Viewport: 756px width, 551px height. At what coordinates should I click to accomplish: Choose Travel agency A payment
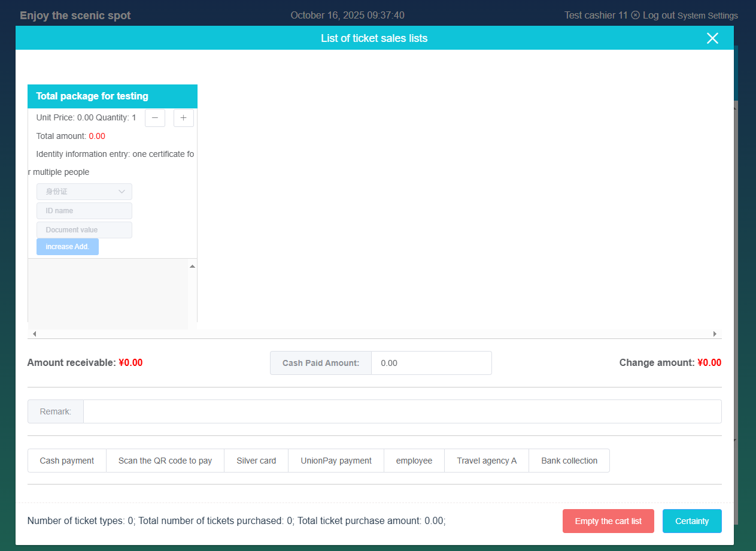click(487, 461)
